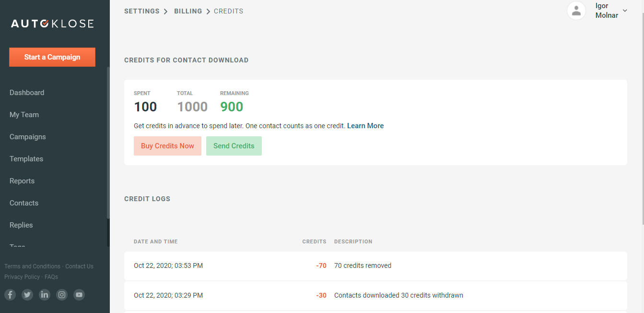Start a Campaign
Screen dimensions: 644x313
[52, 57]
